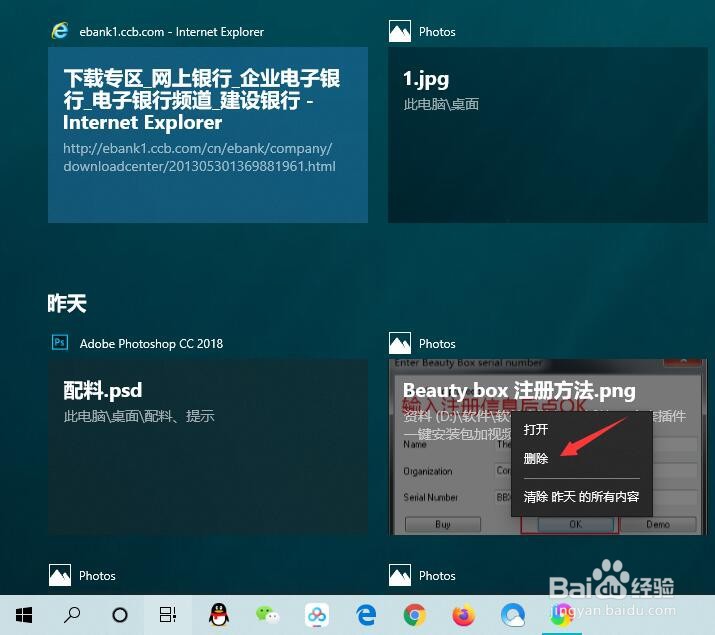Click the Photos icon above Beauty box card
Viewport: 715px width, 635px height.
point(400,343)
